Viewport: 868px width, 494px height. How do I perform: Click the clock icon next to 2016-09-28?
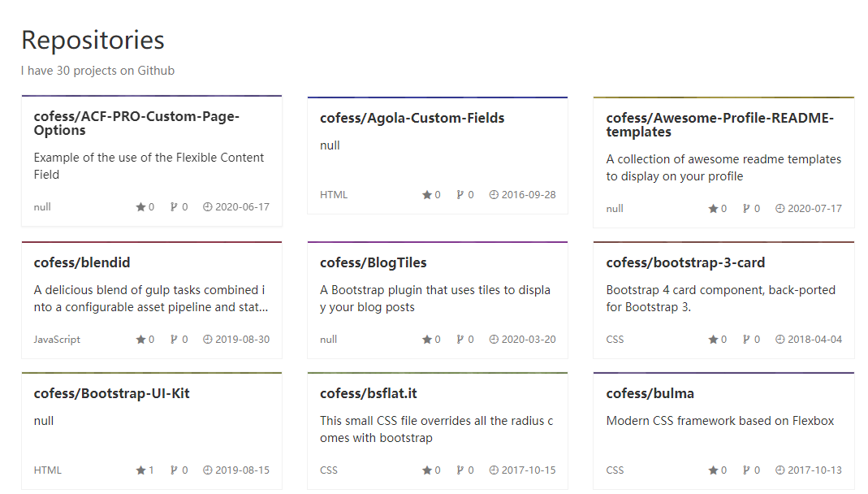pos(493,194)
